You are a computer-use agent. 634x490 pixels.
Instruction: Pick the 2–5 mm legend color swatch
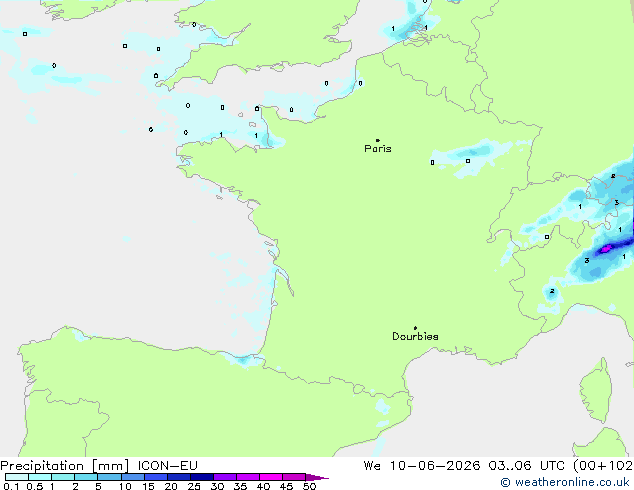coord(86,477)
